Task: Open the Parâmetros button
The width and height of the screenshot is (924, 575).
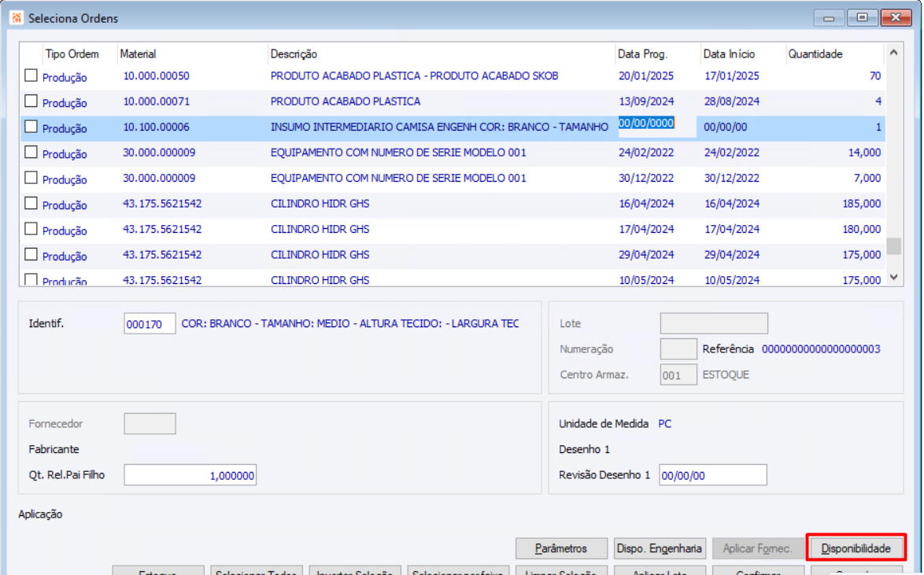Action: (x=561, y=548)
